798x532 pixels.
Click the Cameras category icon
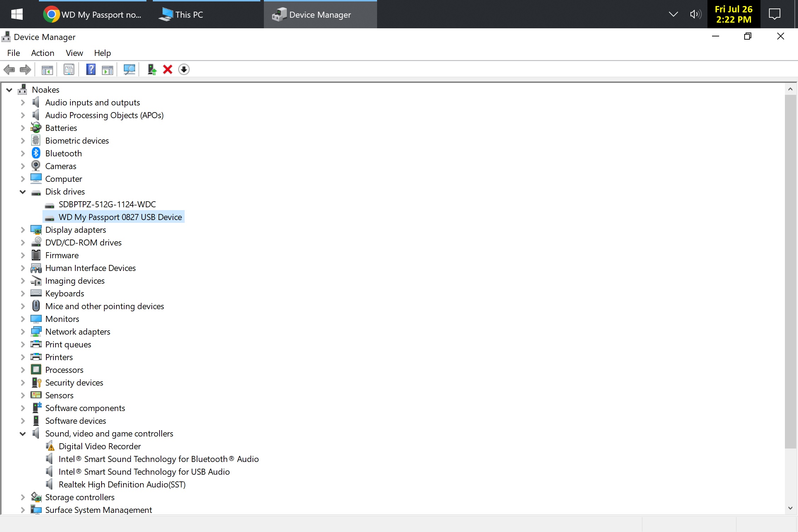[x=36, y=166]
